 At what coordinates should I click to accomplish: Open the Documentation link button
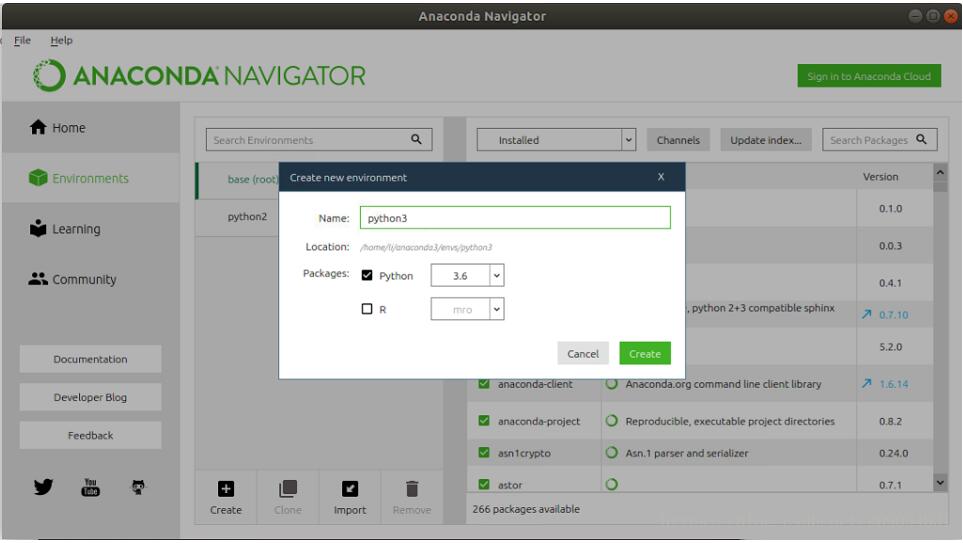(90, 359)
